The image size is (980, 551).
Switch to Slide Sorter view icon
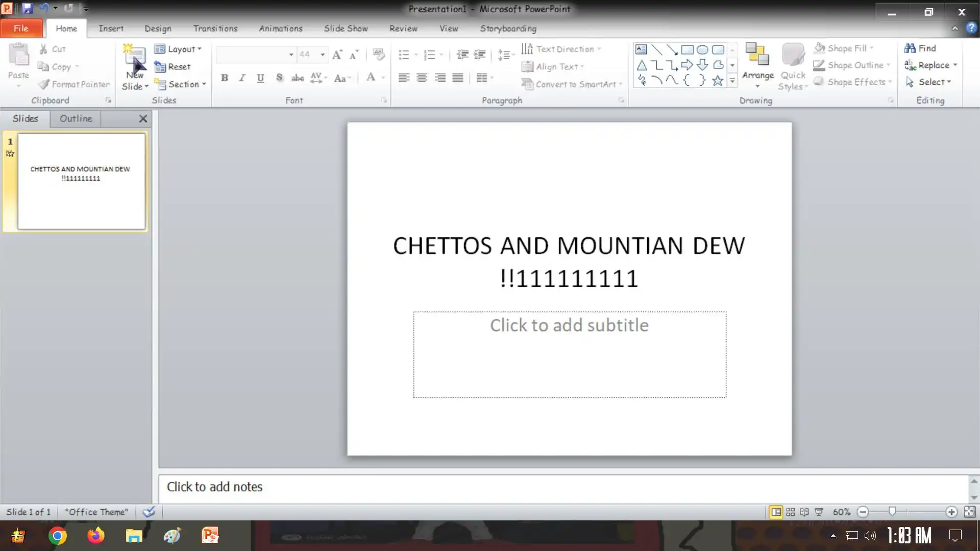tap(790, 512)
